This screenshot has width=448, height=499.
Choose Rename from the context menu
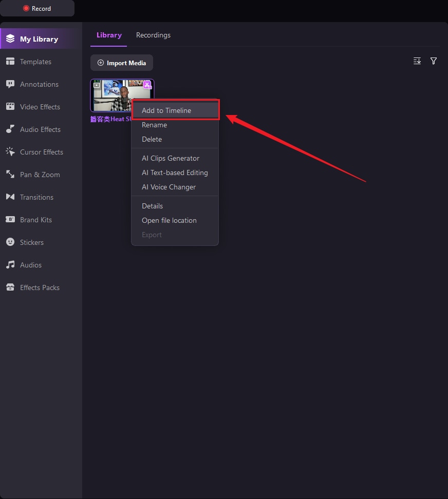pos(175,125)
